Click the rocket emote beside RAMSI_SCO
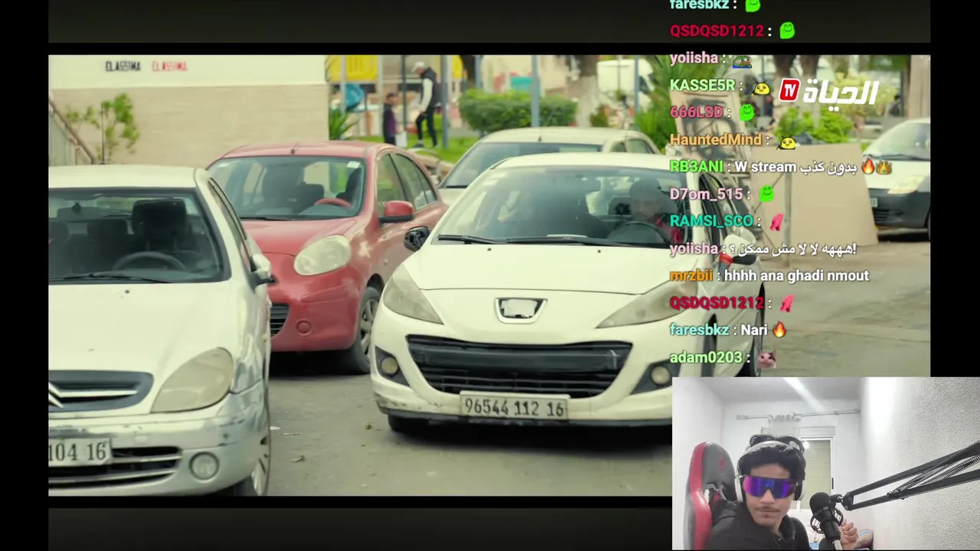 click(776, 222)
